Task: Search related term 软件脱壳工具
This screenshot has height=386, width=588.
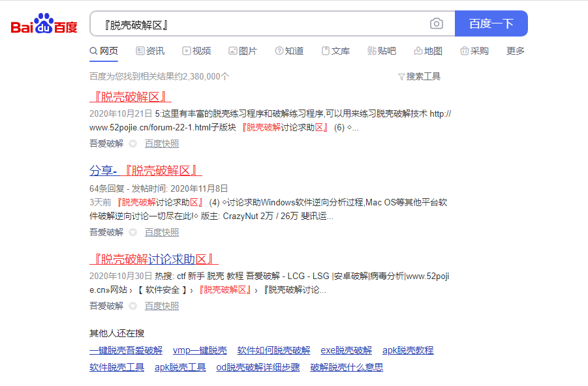Action: coord(117,367)
